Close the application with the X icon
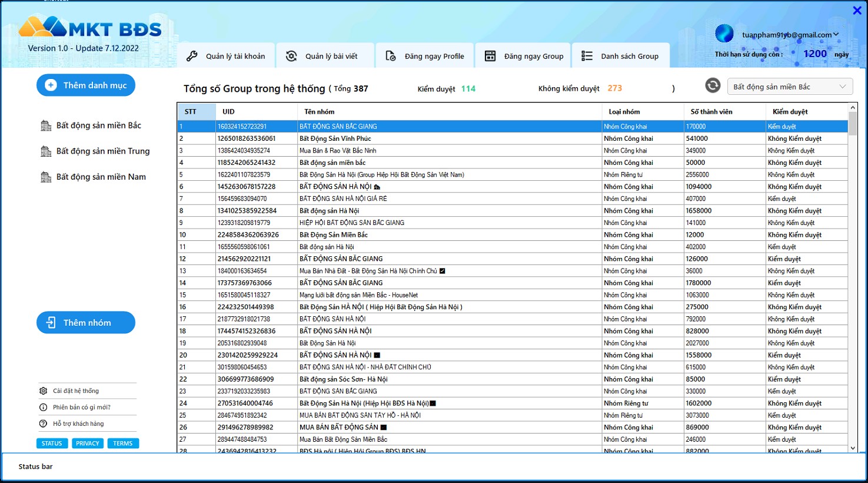This screenshot has height=483, width=868. pos(857,10)
